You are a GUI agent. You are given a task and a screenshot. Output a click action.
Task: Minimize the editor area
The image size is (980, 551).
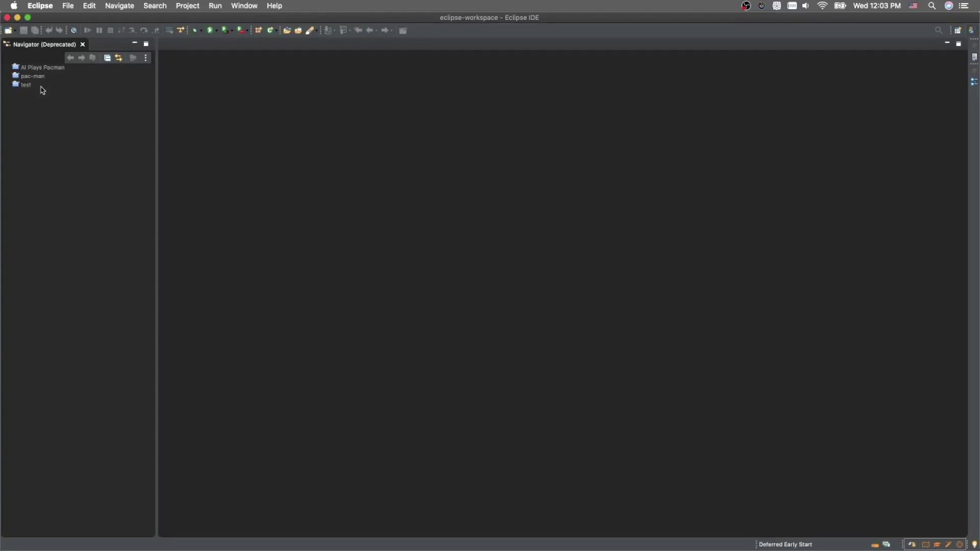[947, 43]
